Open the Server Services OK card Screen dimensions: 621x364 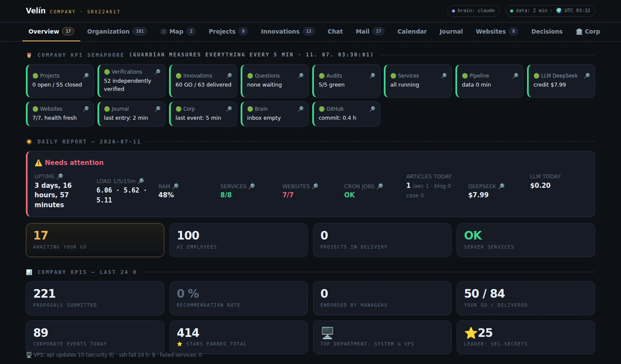coord(526,240)
